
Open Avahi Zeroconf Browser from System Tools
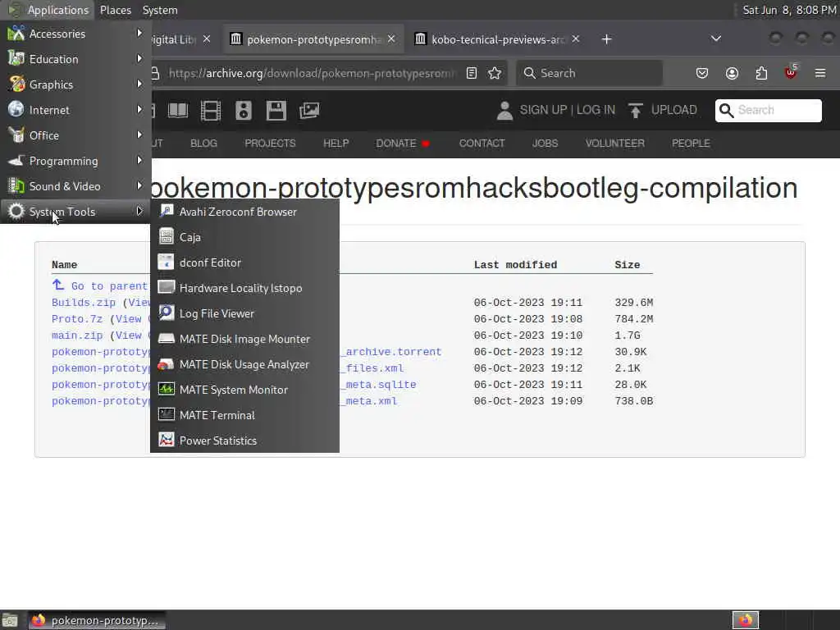coord(244,212)
